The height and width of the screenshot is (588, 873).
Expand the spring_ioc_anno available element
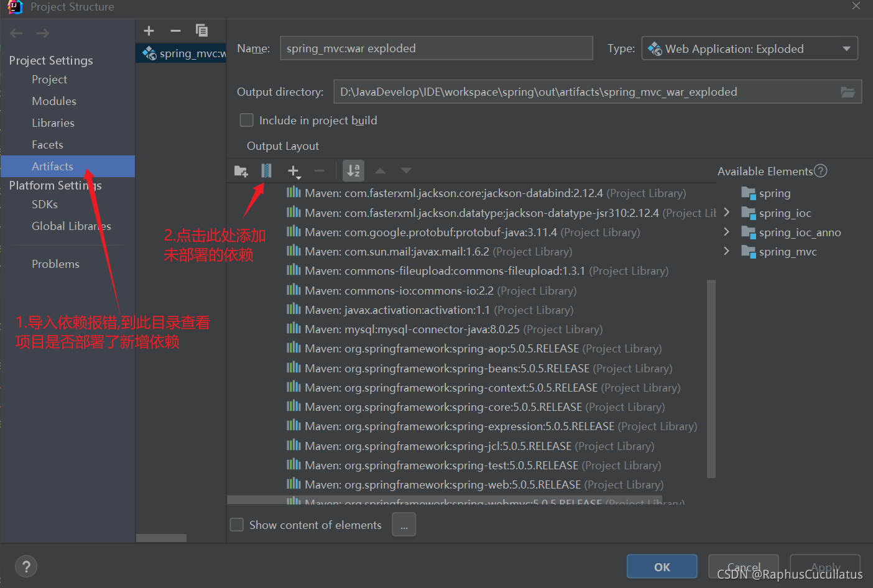726,232
